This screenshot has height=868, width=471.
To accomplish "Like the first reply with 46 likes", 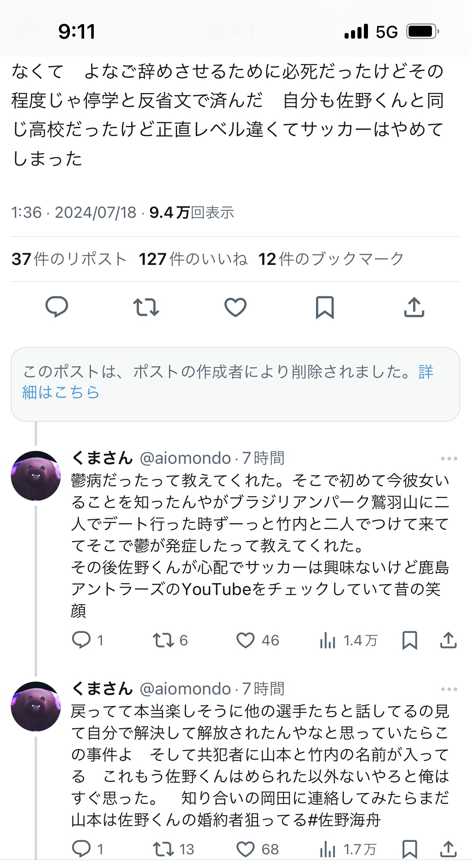I will coord(245,640).
